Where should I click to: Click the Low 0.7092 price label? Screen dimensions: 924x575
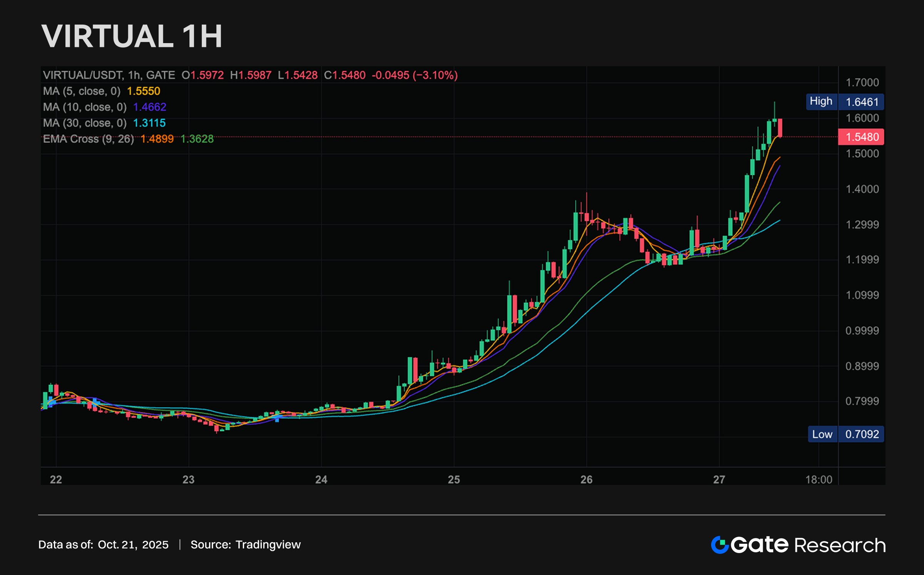pos(845,434)
